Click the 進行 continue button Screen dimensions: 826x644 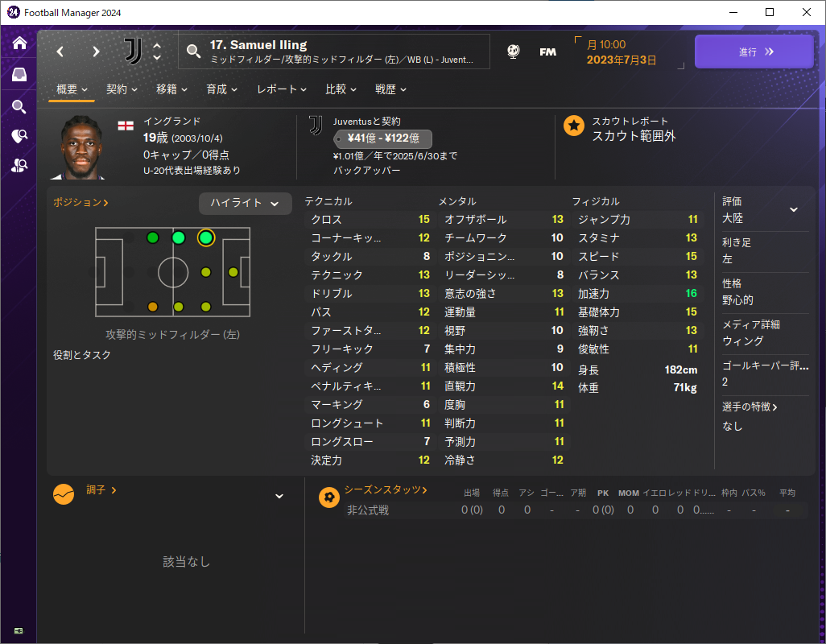754,52
